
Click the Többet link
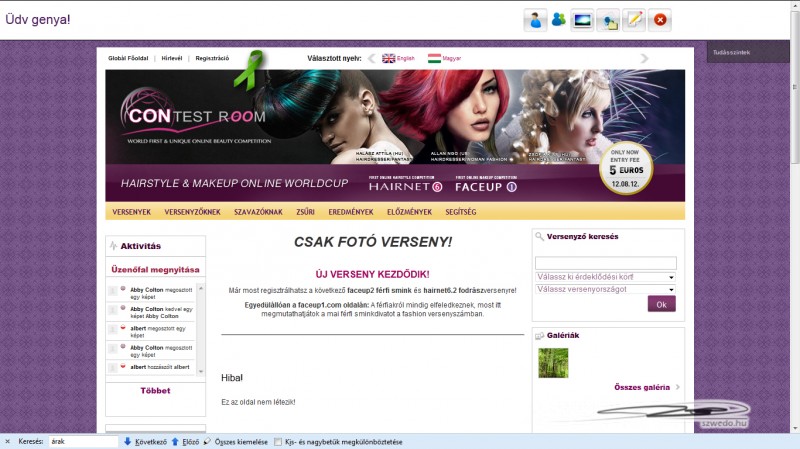coord(156,391)
